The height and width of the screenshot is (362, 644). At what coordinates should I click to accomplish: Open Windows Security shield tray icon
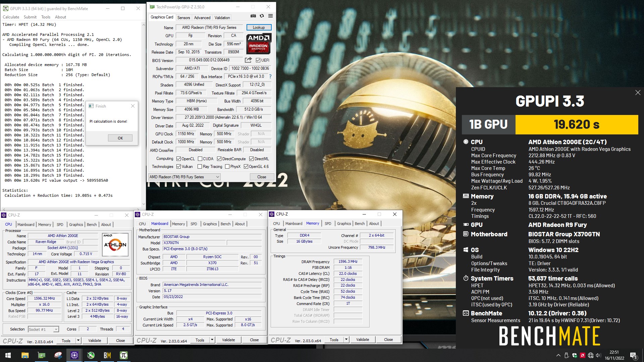(x=575, y=355)
